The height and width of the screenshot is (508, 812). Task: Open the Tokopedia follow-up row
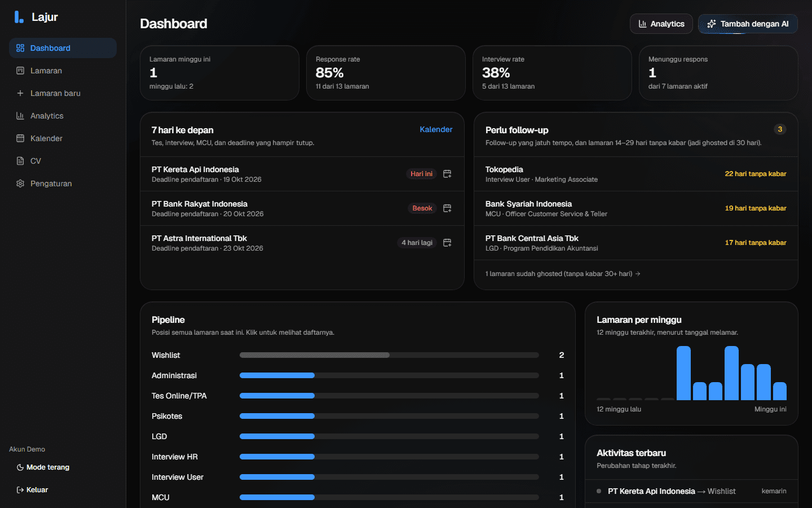(x=636, y=174)
